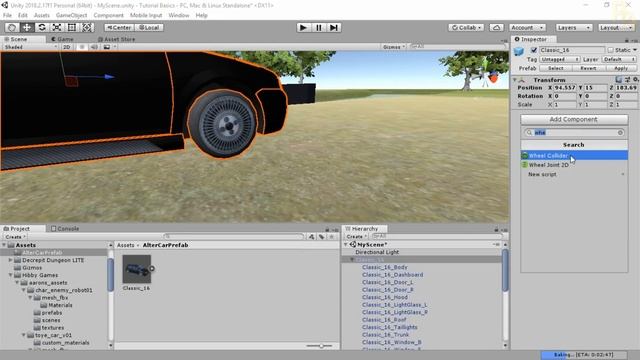This screenshot has height=360, width=640.
Task: Toggle pivot Center mode
Action: point(119,27)
